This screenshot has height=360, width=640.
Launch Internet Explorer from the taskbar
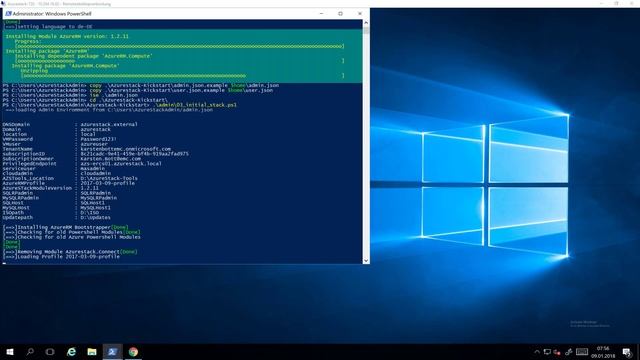(x=71, y=352)
